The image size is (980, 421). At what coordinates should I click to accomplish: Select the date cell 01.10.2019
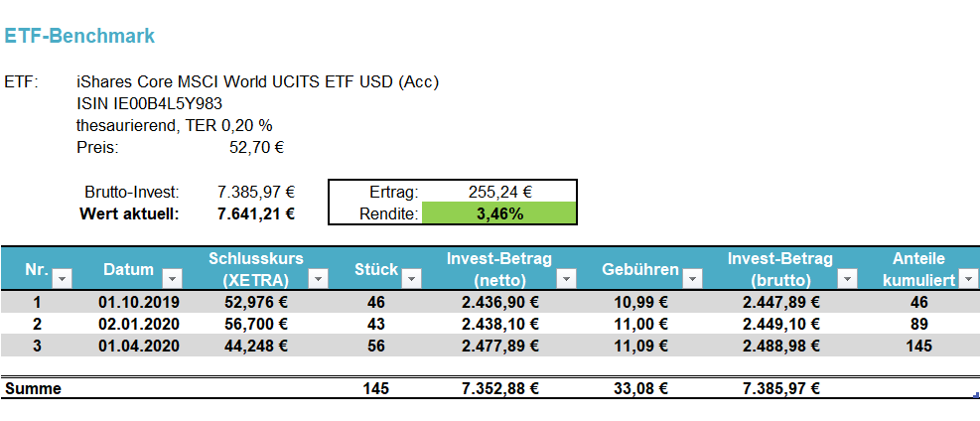pos(139,302)
